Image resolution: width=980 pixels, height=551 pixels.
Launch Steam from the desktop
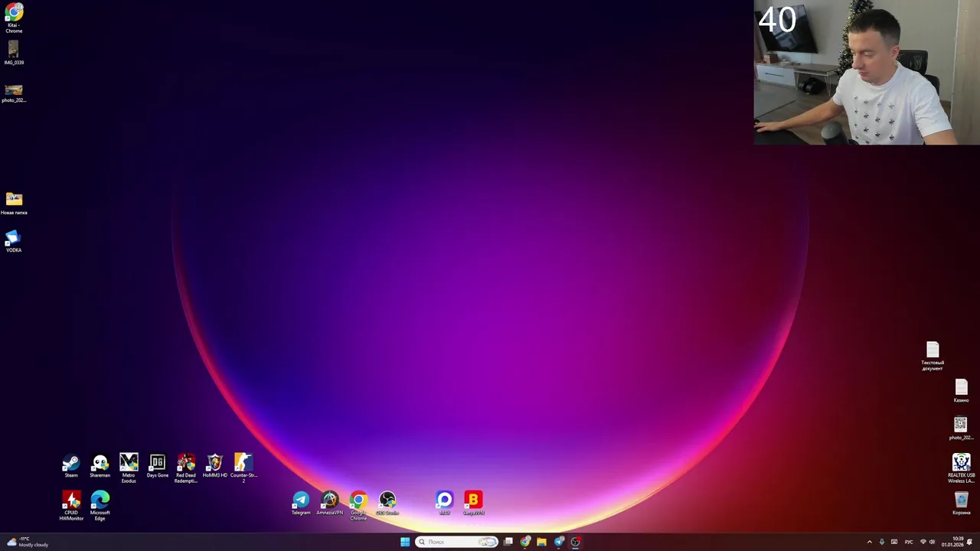click(71, 466)
